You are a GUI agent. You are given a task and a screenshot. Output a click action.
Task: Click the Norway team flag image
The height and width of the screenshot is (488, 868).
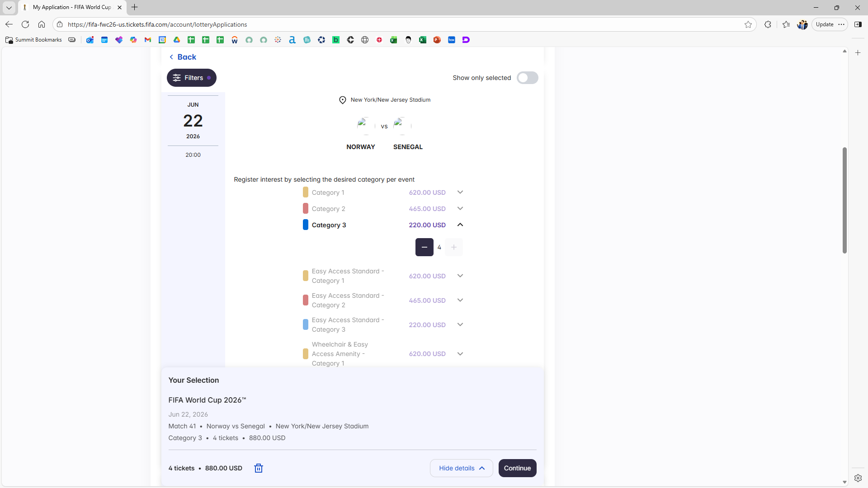(x=366, y=126)
